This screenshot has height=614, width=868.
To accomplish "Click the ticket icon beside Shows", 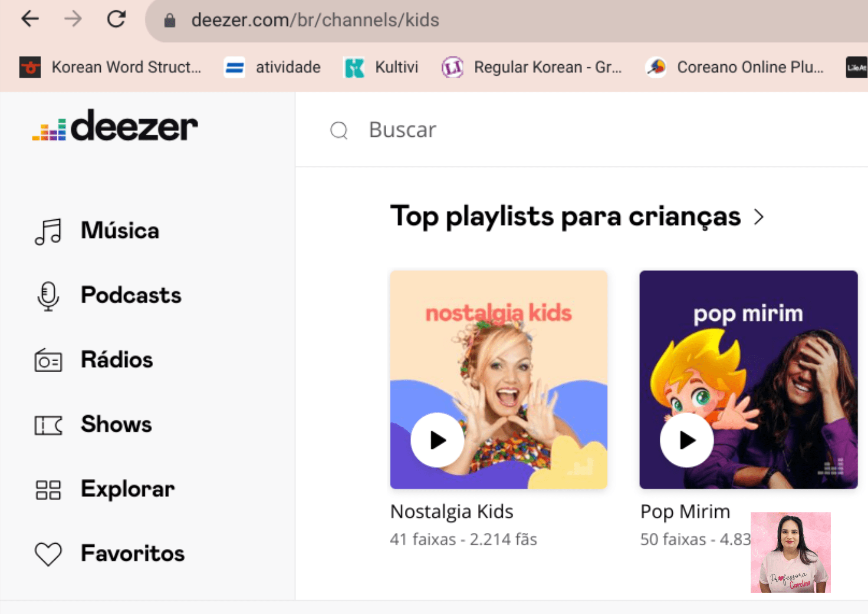I will coord(48,425).
